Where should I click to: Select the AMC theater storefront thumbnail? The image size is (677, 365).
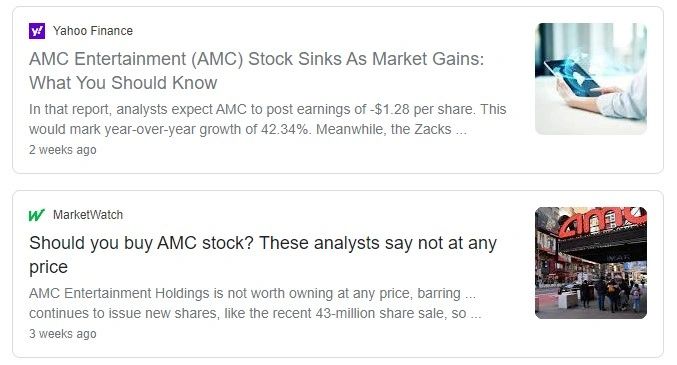tap(591, 263)
